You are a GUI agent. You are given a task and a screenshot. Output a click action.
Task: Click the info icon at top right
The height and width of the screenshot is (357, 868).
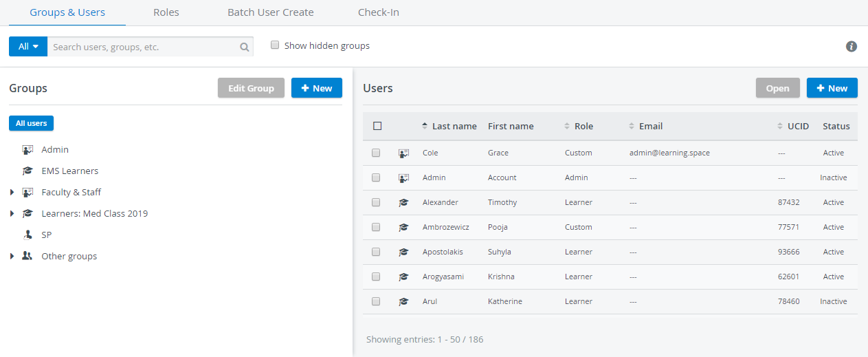click(852, 47)
